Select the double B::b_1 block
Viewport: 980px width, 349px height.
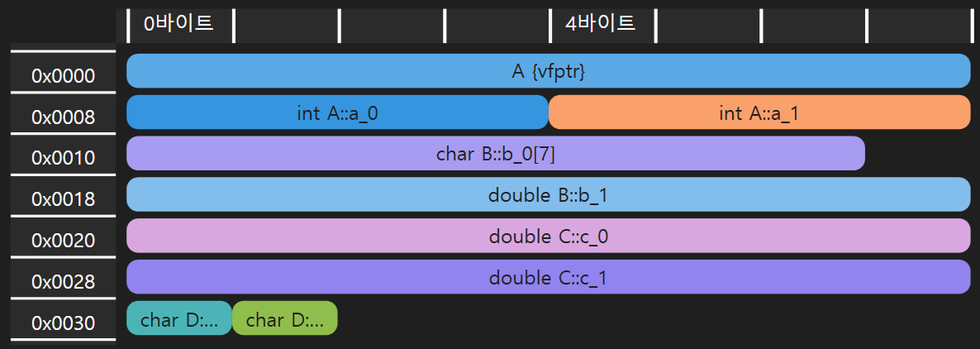[548, 194]
